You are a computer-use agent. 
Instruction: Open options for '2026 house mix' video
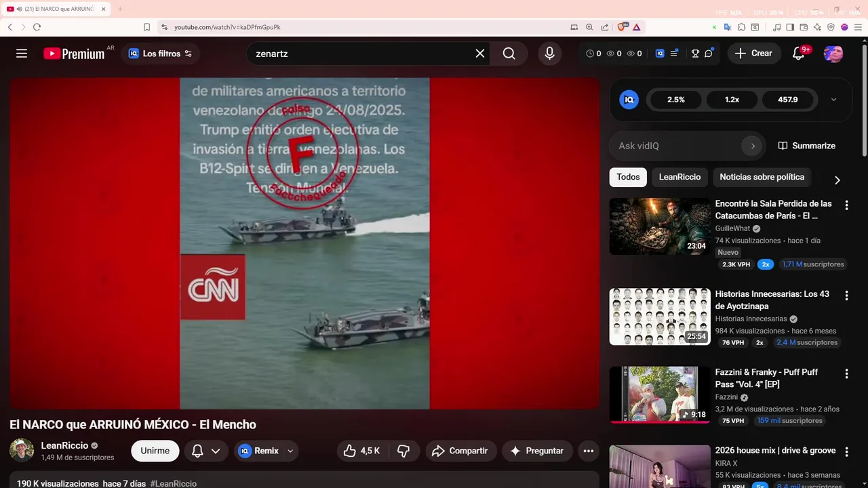[846, 451]
